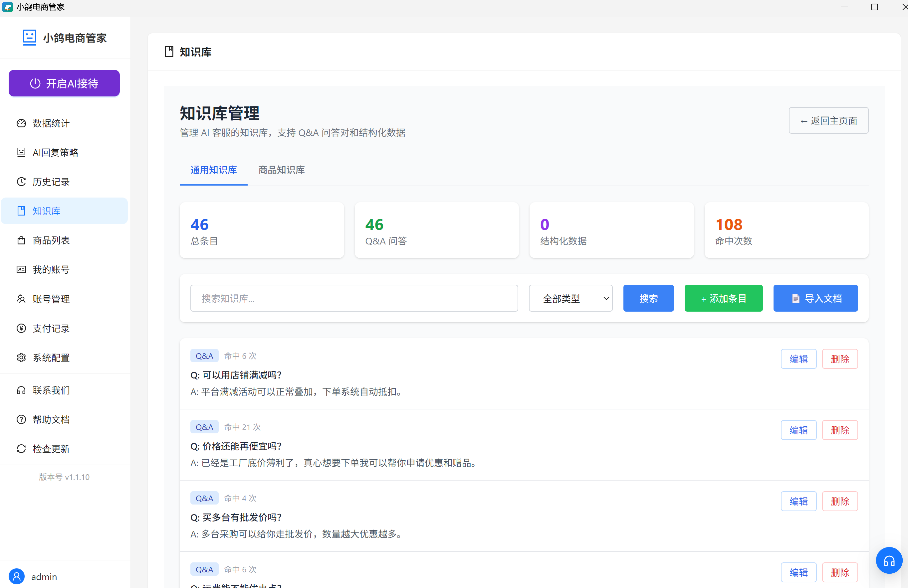Click the document icon on 导入文档
908x588 pixels.
coord(796,299)
